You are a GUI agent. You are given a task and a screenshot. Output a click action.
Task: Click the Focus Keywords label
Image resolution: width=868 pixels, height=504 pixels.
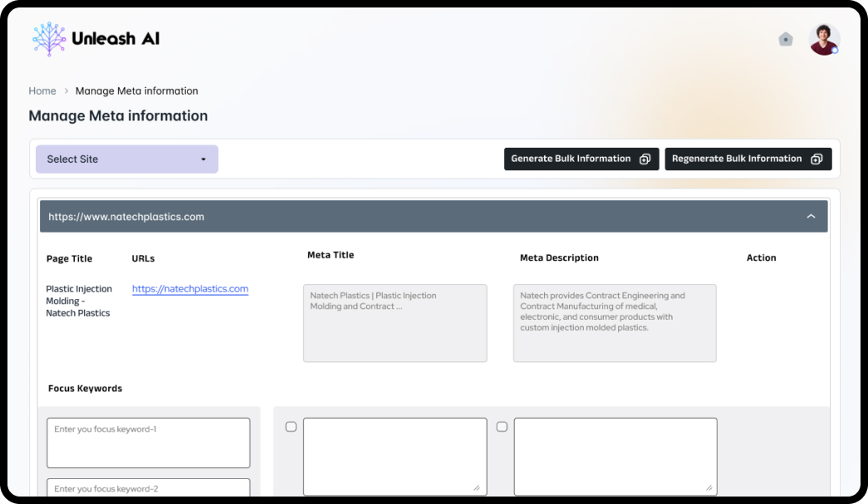coord(86,389)
